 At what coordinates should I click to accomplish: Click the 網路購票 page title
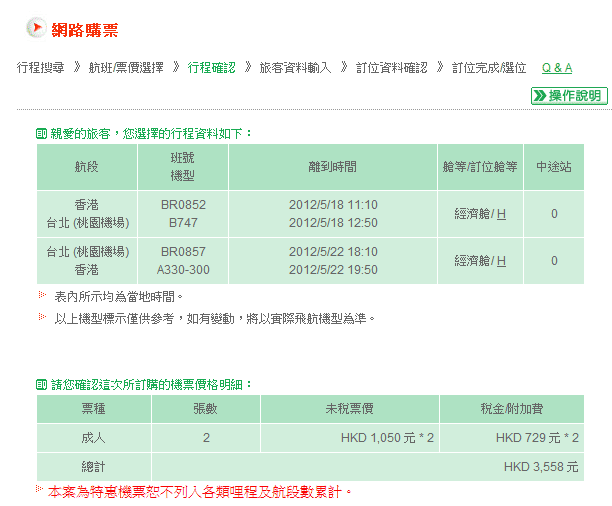tap(85, 28)
